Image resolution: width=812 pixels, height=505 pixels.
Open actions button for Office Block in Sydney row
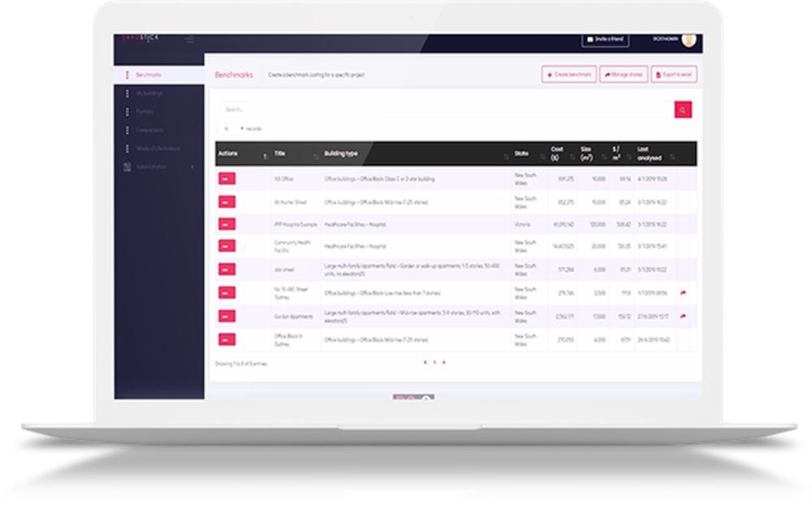point(227,339)
